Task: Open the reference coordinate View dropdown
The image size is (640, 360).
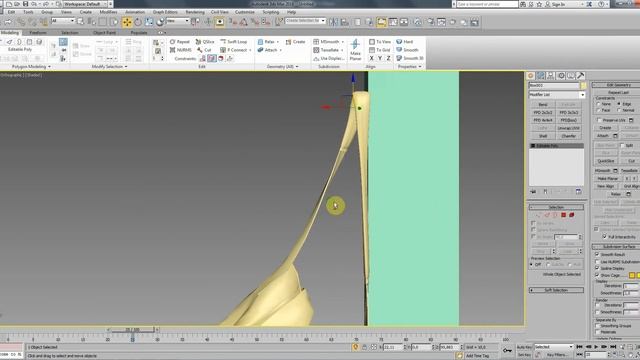Action: [x=178, y=21]
